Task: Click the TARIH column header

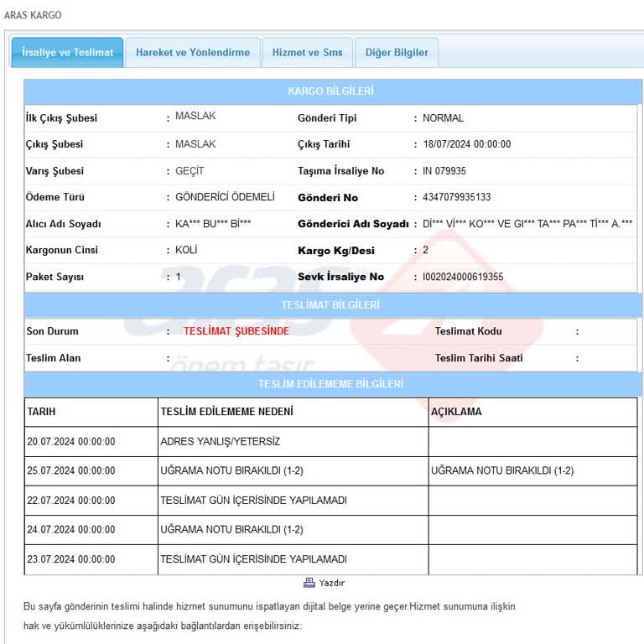Action: (42, 412)
